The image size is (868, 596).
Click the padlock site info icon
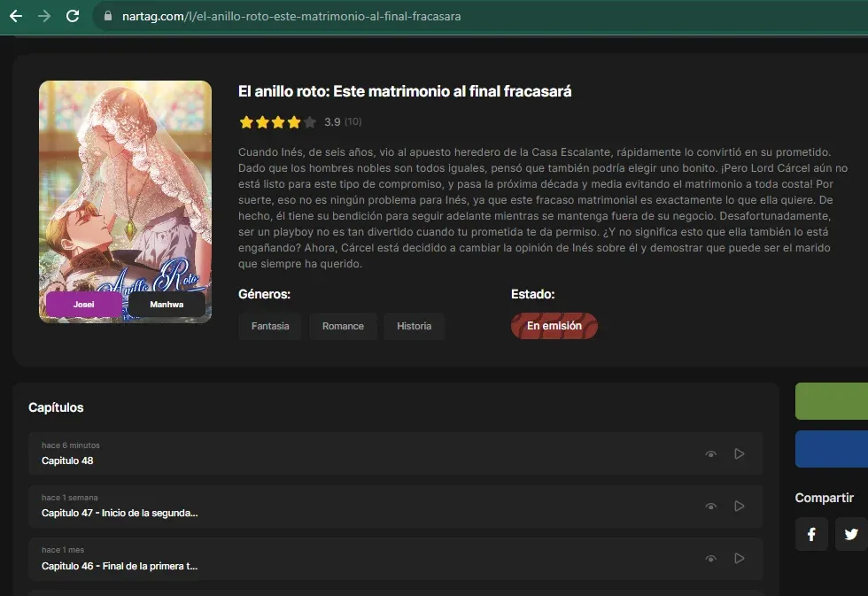pyautogui.click(x=108, y=16)
